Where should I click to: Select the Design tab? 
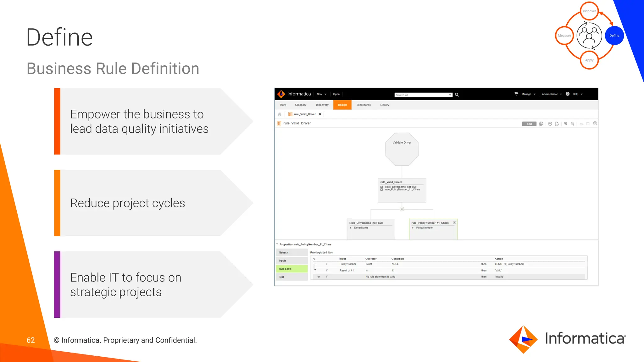pos(342,105)
